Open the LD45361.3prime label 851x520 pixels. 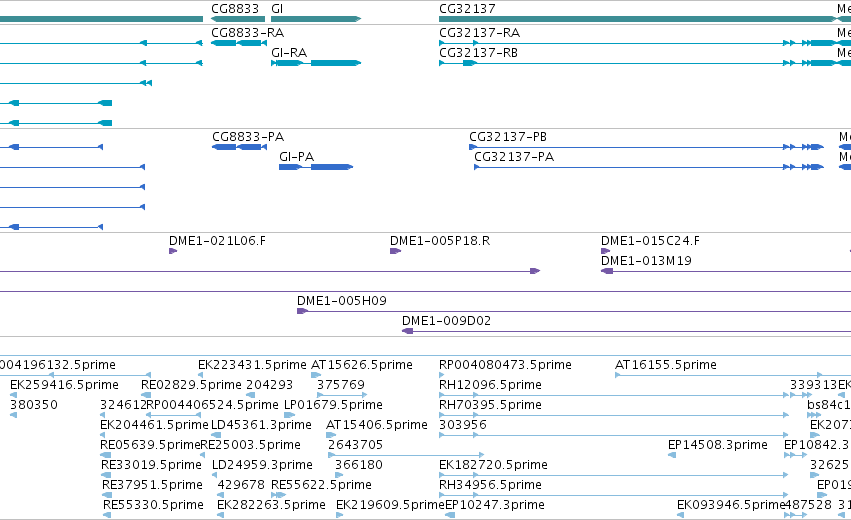point(261,425)
